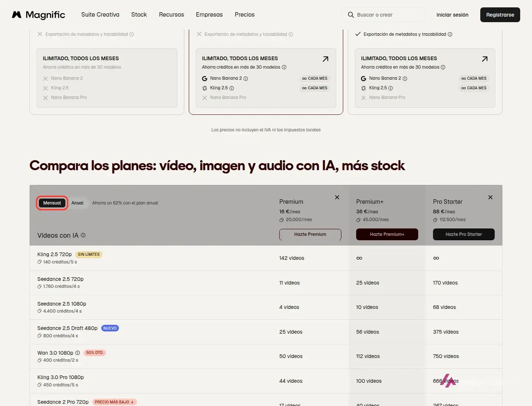The image size is (532, 406).
Task: Click info icon beside Vídeos con IA
Action: click(x=83, y=235)
